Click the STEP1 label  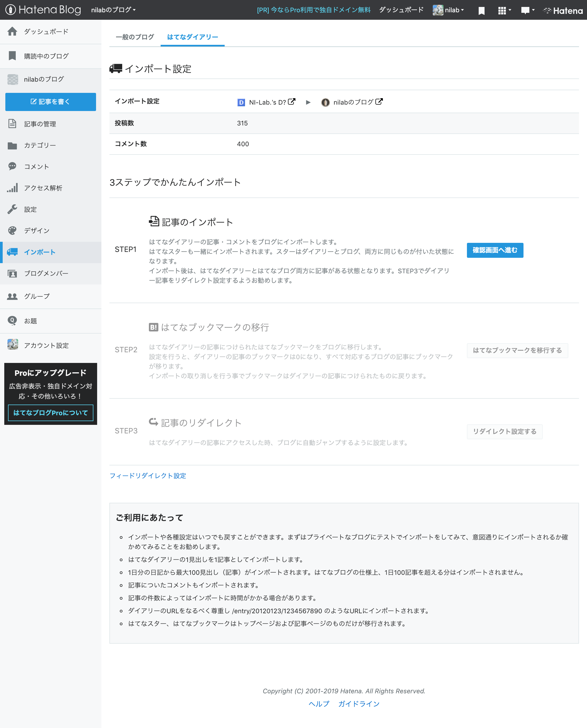pyautogui.click(x=125, y=249)
